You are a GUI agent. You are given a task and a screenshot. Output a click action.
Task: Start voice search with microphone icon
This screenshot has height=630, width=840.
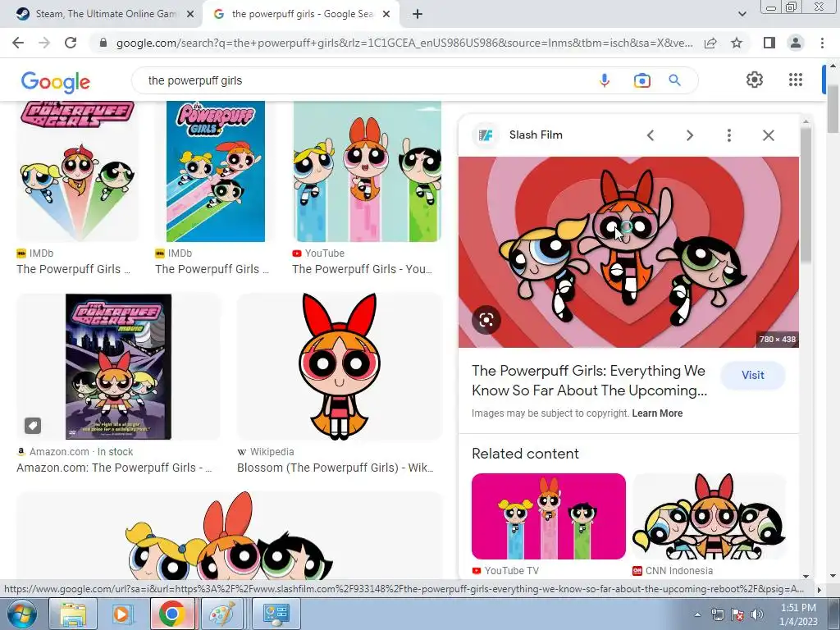tap(605, 80)
